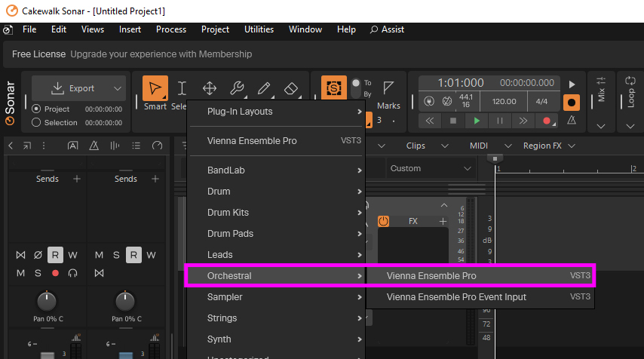This screenshot has height=359, width=644.
Task: Show ProChannel inspector bars icon
Action: point(115,146)
